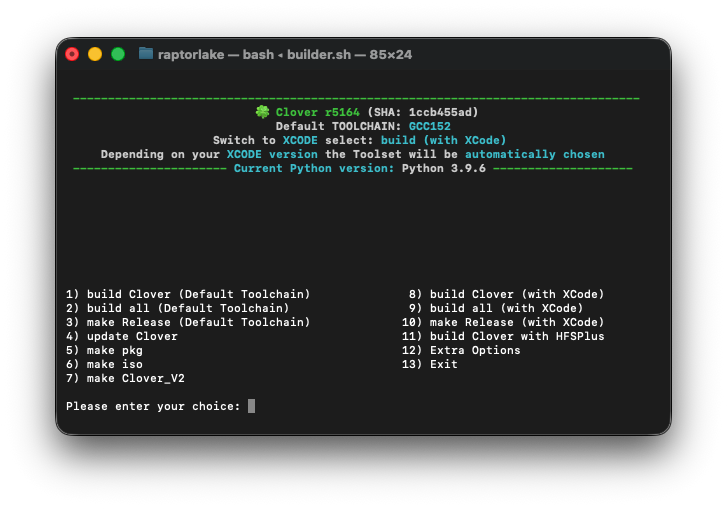The image size is (727, 509).
Task: Select option 9 build all with XCode
Action: (x=496, y=308)
